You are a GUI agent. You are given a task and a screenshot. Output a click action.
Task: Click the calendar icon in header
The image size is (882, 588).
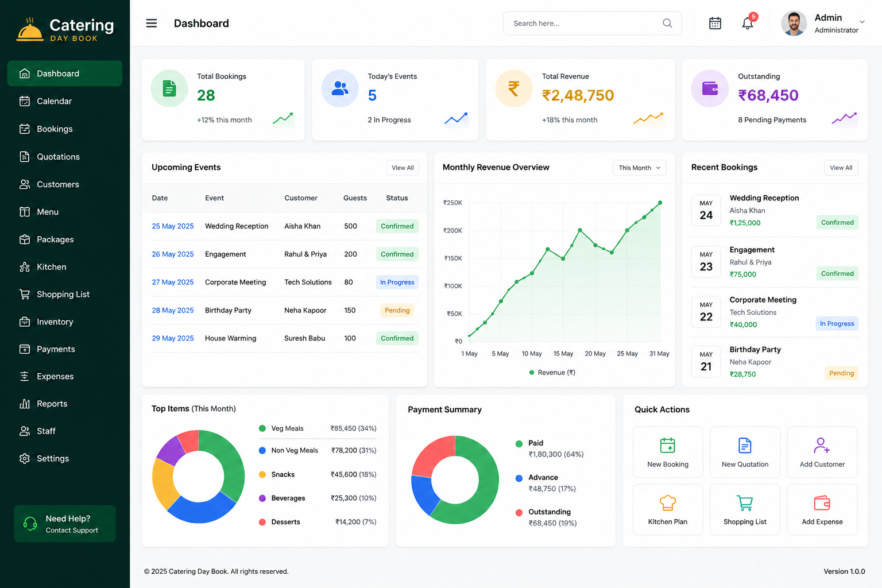pos(715,23)
